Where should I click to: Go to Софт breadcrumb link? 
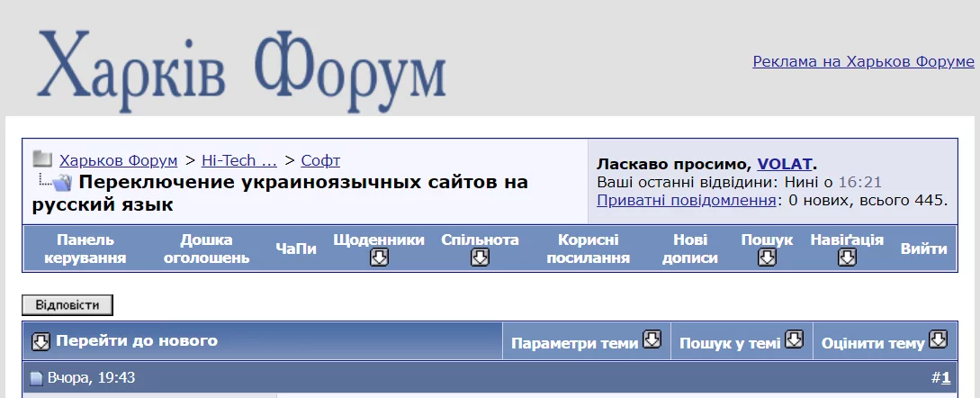[320, 160]
